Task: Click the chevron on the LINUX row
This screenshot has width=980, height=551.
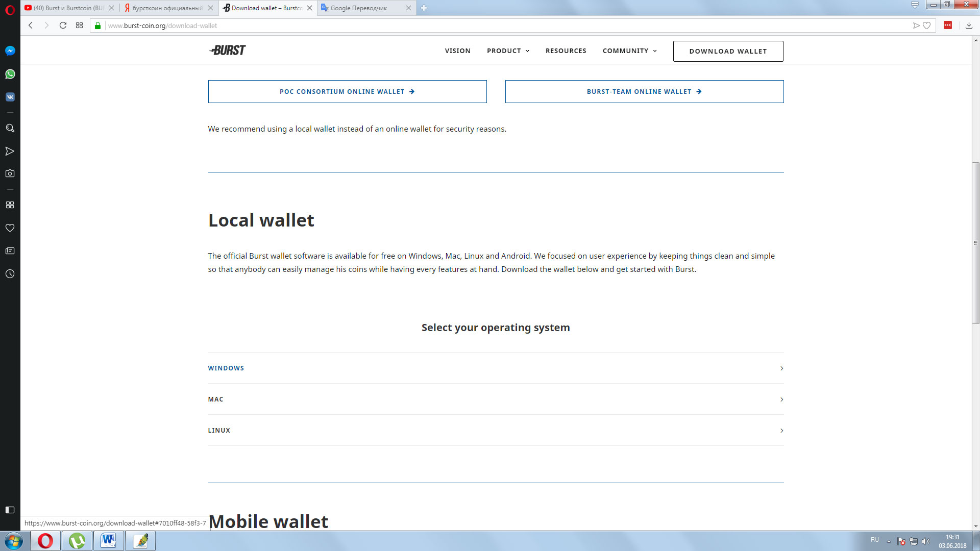Action: tap(781, 431)
